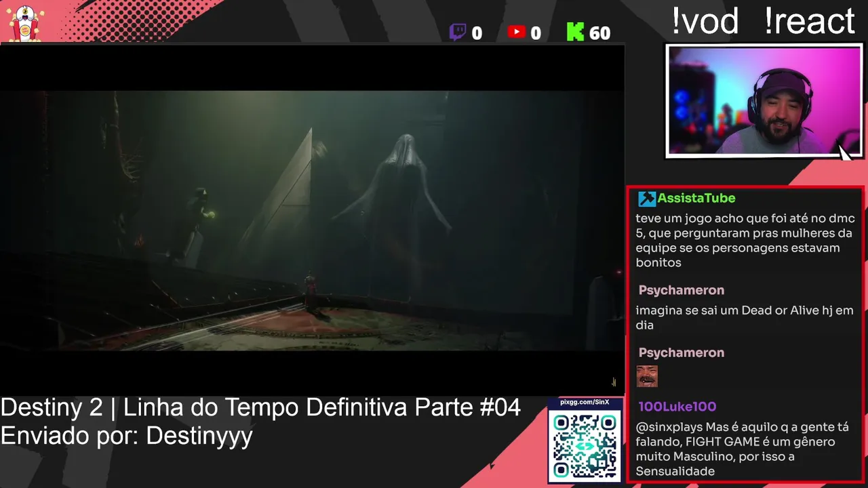Select the 100Luke100 username in chat
Screen dimensions: 868x488
click(x=677, y=407)
